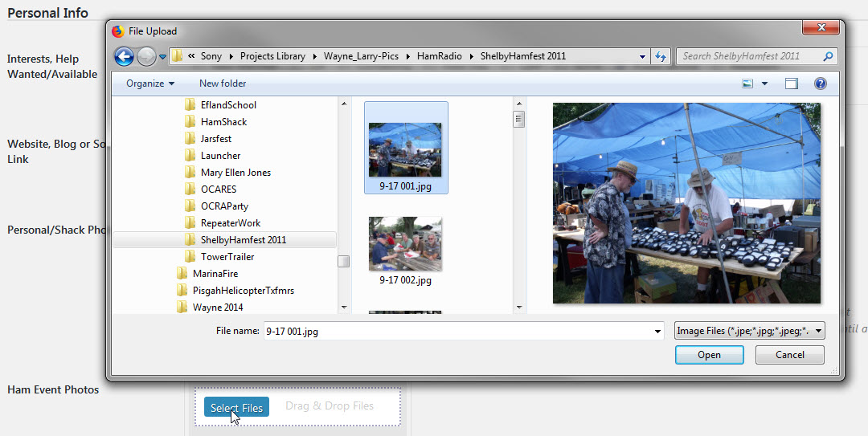Viewport: 868px width, 436px height.
Task: Click the File name input field
Action: pyautogui.click(x=458, y=331)
